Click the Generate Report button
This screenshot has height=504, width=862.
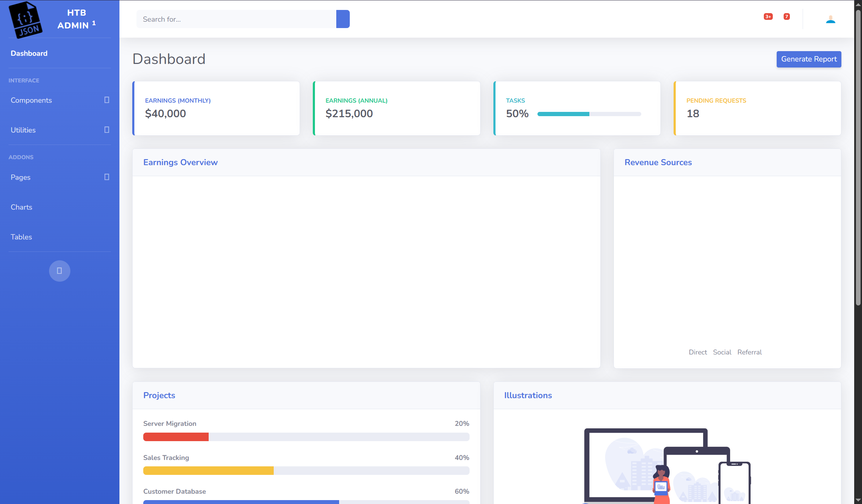(809, 59)
